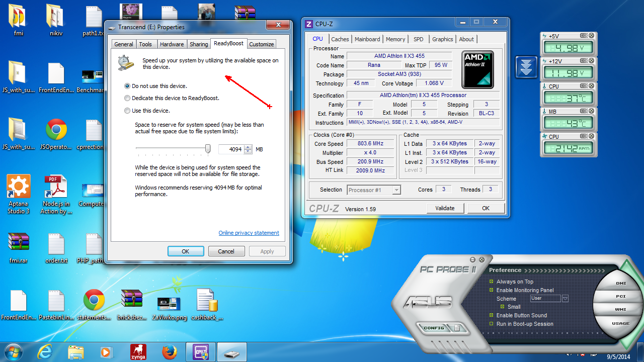The height and width of the screenshot is (362, 644).
Task: Enable Run in Boot-up Session checkbox
Action: coord(492,324)
